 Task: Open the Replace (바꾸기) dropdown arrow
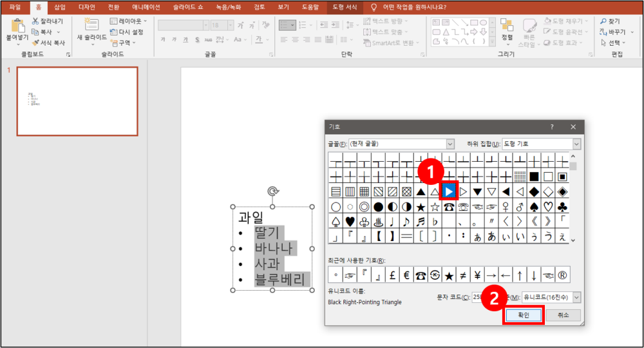(x=632, y=32)
